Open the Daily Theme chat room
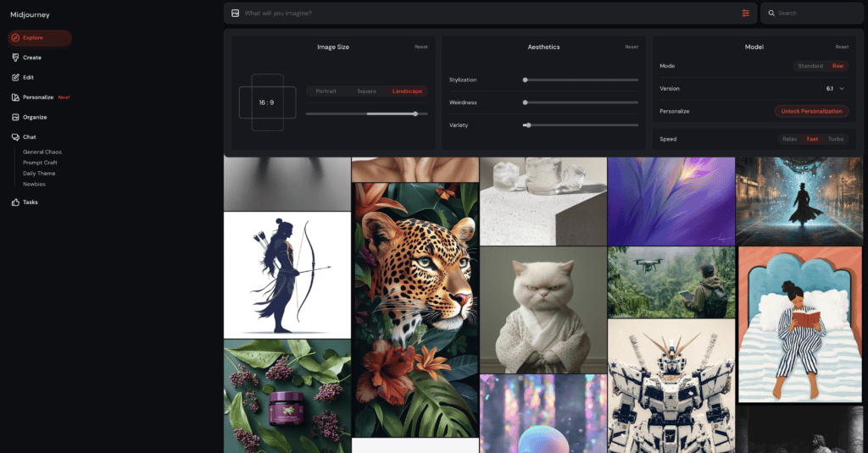The width and height of the screenshot is (868, 453). tap(39, 173)
